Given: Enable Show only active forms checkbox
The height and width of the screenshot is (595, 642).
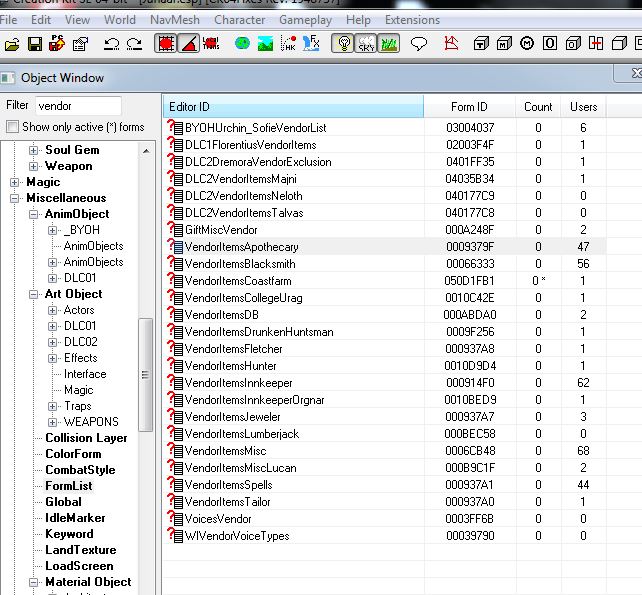Looking at the screenshot, I should pos(12,127).
